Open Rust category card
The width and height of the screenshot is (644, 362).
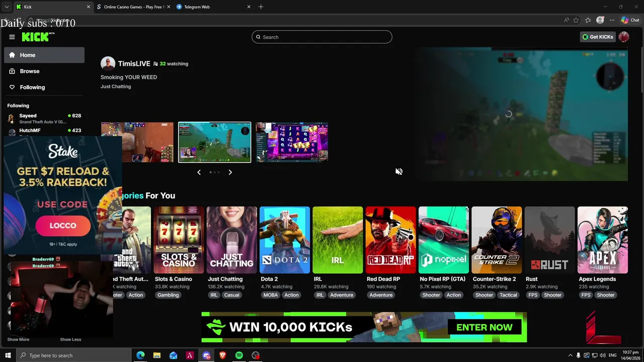click(549, 240)
